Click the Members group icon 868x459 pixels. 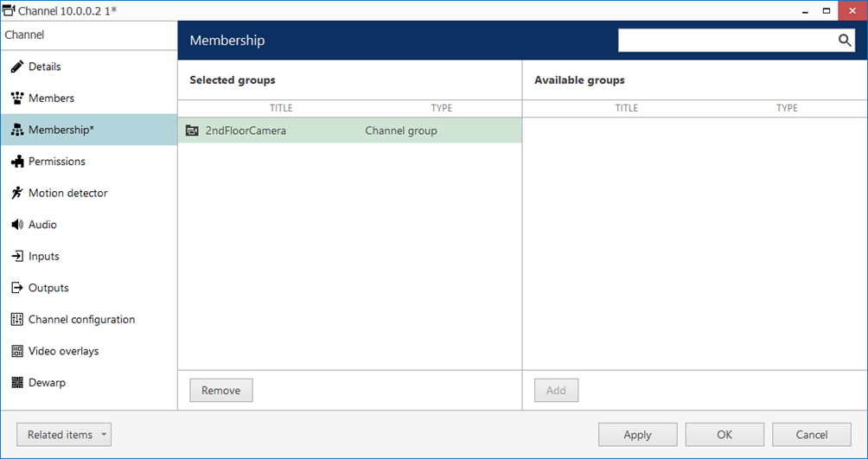click(16, 99)
